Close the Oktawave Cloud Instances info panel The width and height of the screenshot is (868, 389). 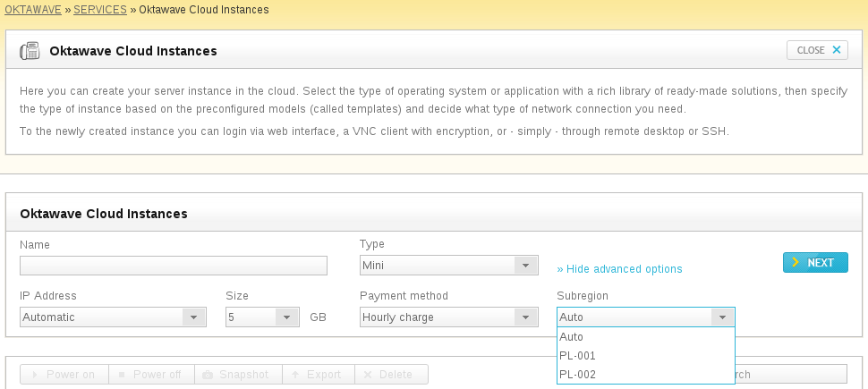point(817,50)
